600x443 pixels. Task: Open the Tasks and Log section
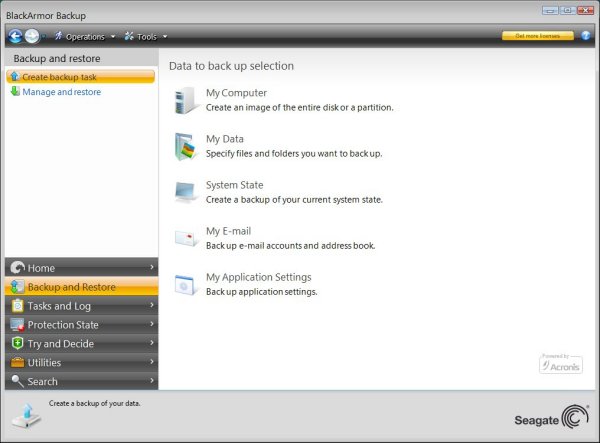pyautogui.click(x=82, y=306)
